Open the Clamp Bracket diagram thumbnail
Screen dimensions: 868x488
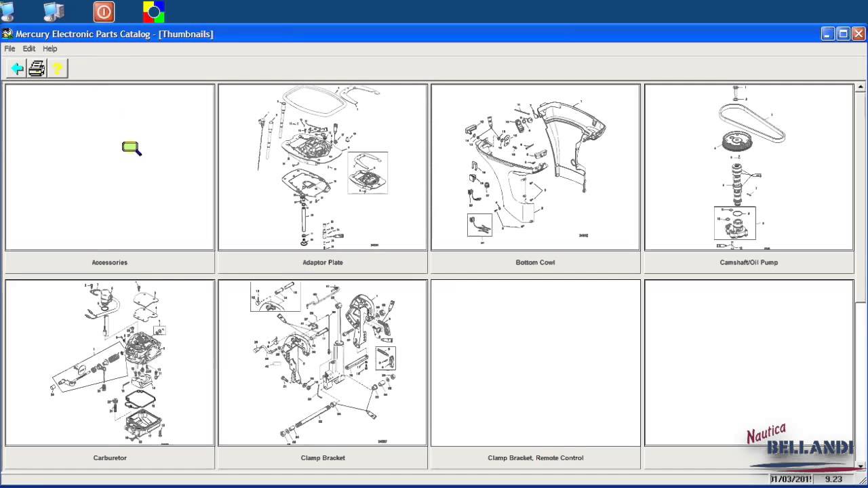323,363
